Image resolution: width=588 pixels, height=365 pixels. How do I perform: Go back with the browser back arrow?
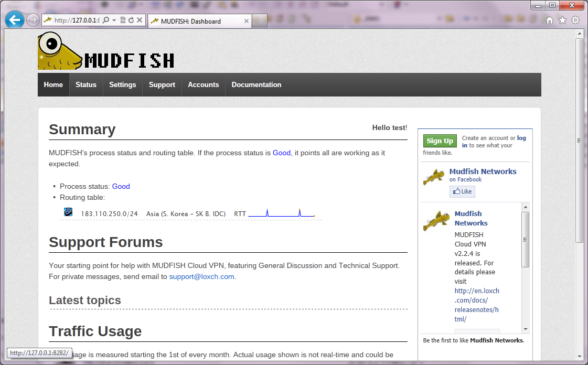[x=15, y=20]
